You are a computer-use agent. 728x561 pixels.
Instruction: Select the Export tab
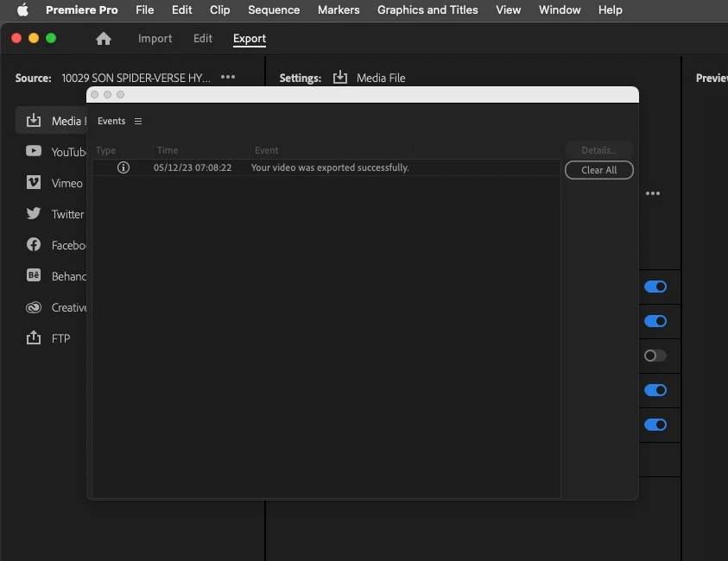pos(250,39)
